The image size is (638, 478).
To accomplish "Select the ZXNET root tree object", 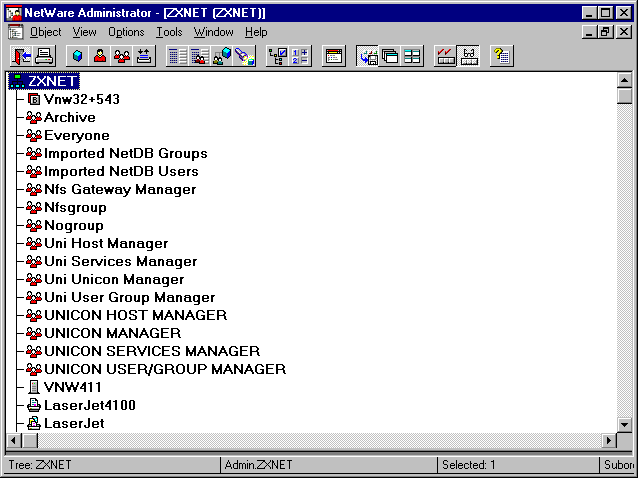I will click(x=44, y=81).
